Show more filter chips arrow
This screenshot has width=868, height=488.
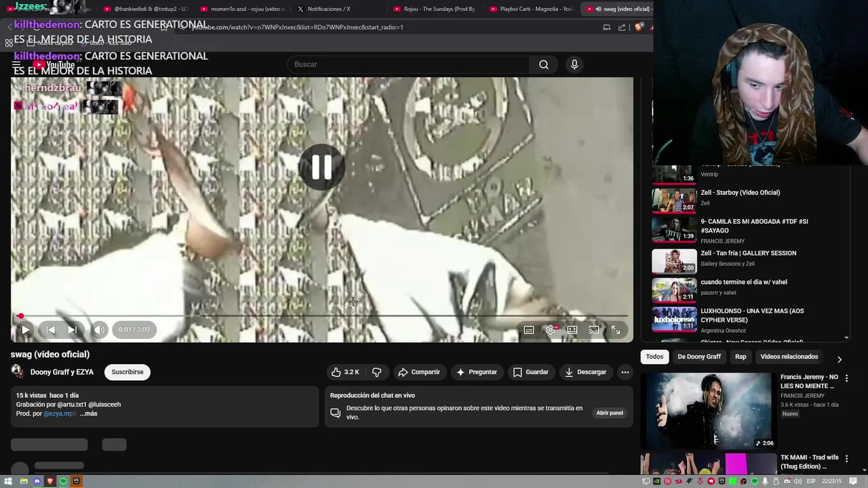840,359
